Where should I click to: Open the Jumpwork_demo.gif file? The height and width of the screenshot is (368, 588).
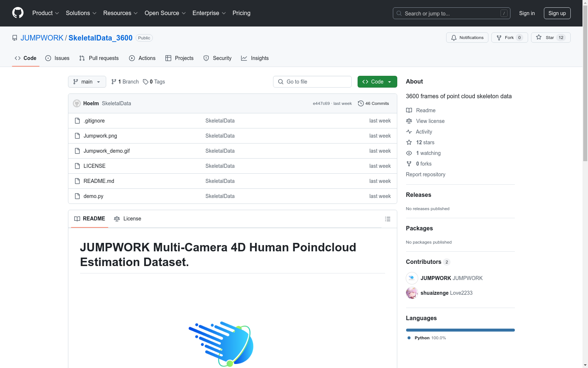pos(107,151)
